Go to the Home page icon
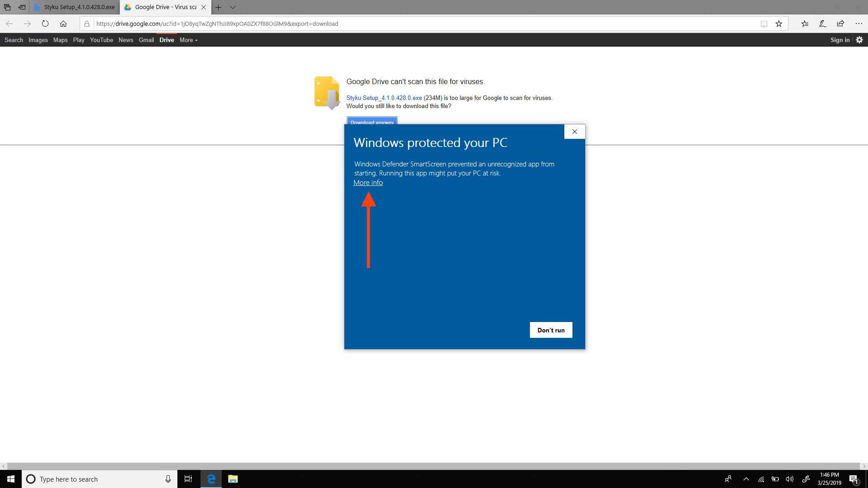868x488 pixels. (63, 24)
